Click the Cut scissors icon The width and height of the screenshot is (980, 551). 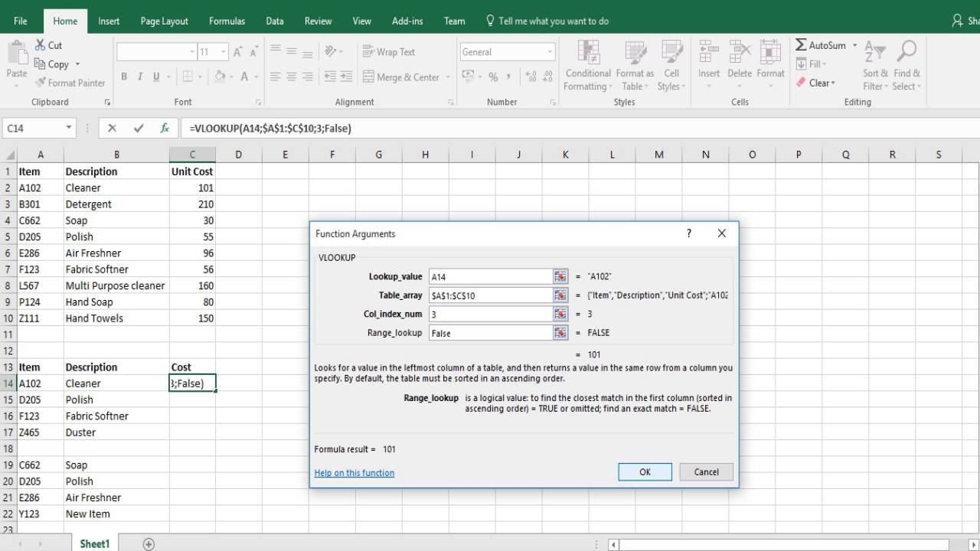(x=40, y=45)
